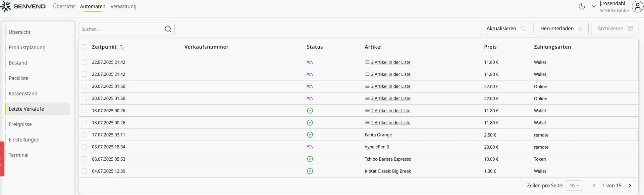Check the row dated 17.07.2025 03:11
Viewport: 644px width, 195px height.
84,135
